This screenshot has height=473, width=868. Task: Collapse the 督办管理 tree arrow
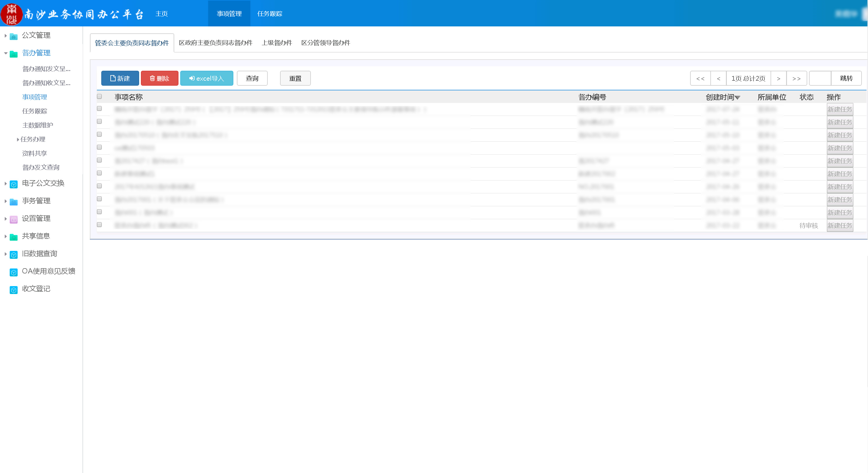point(5,53)
